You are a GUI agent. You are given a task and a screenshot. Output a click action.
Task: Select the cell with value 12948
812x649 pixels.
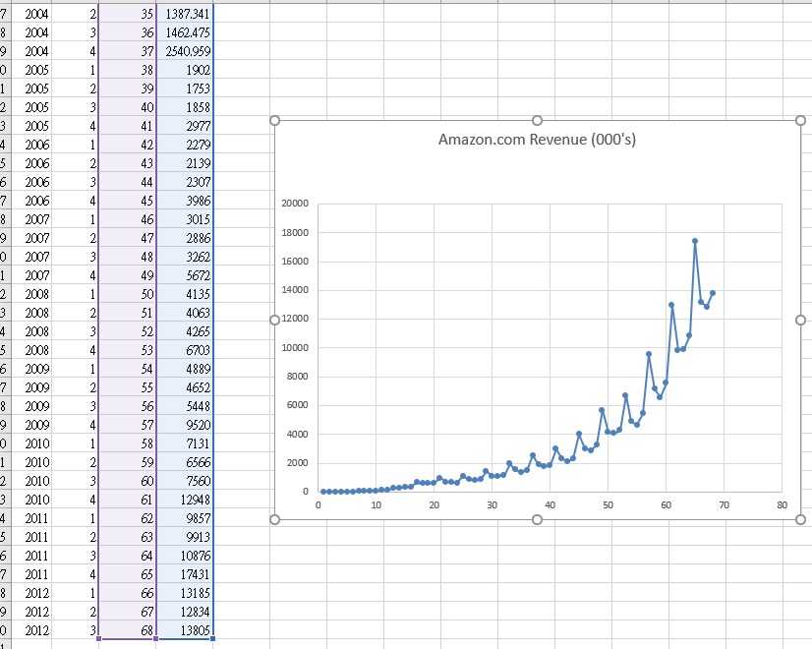(x=185, y=500)
